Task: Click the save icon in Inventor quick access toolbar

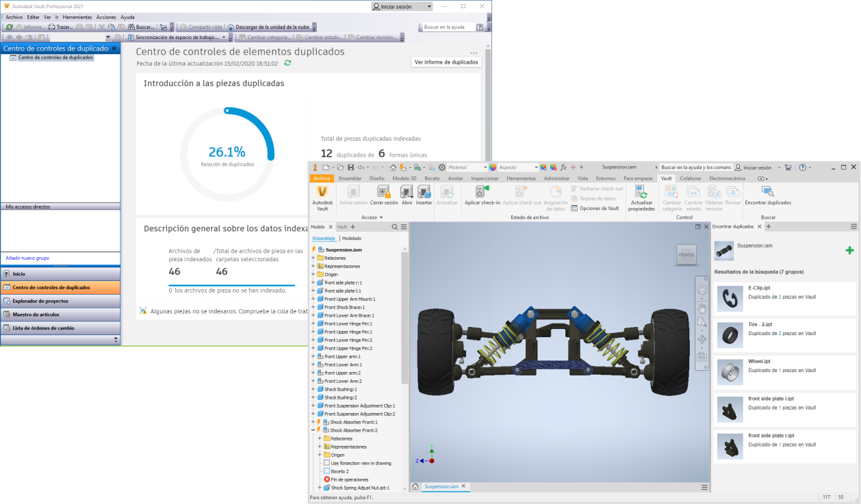Action: pyautogui.click(x=350, y=167)
